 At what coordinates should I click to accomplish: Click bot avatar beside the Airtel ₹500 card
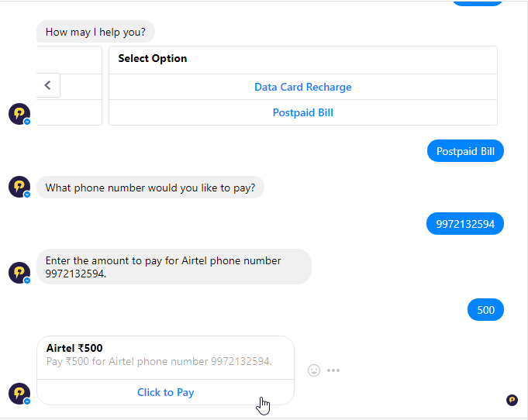pos(19,394)
